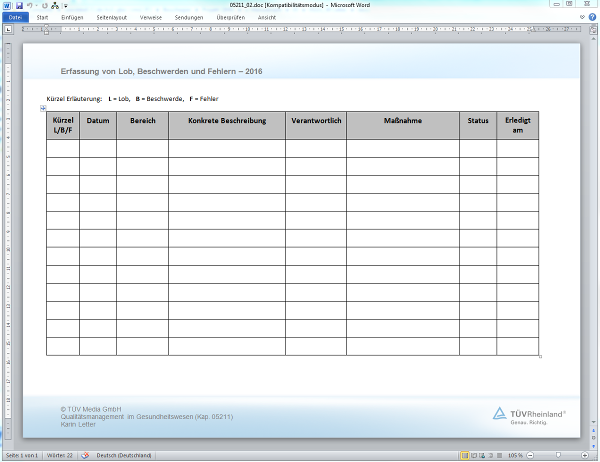Select the tab stop type selector on ruler
The image size is (600, 462).
[8, 30]
